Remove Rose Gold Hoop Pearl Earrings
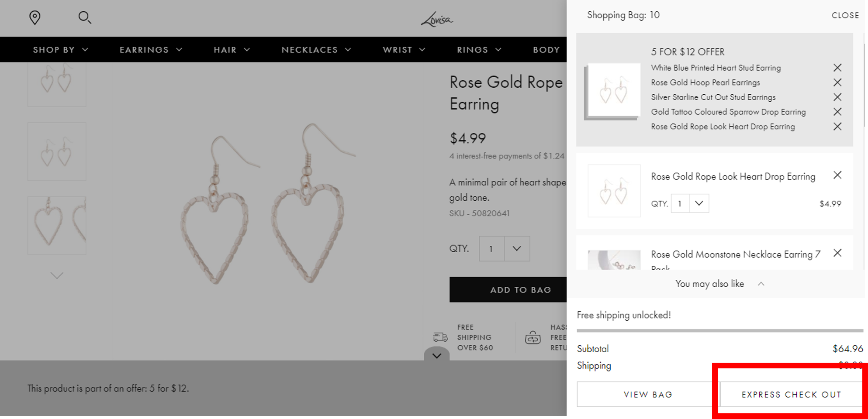 tap(837, 82)
